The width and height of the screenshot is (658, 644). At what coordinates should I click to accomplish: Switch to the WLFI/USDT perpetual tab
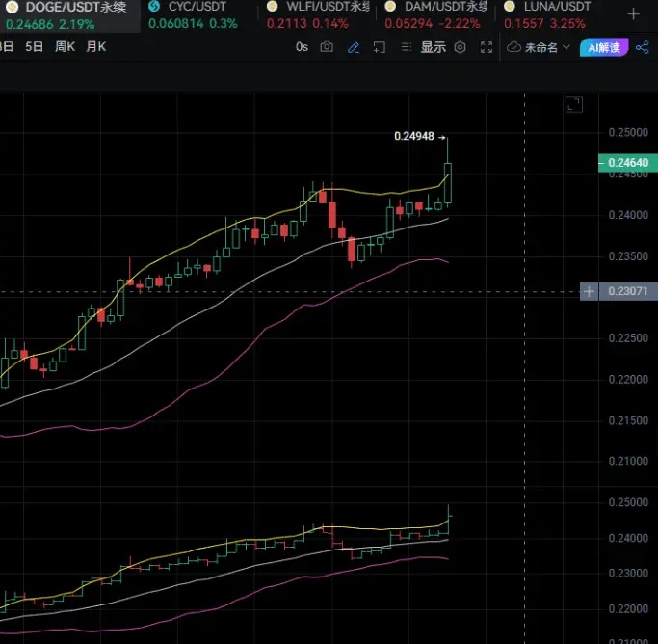[x=318, y=15]
